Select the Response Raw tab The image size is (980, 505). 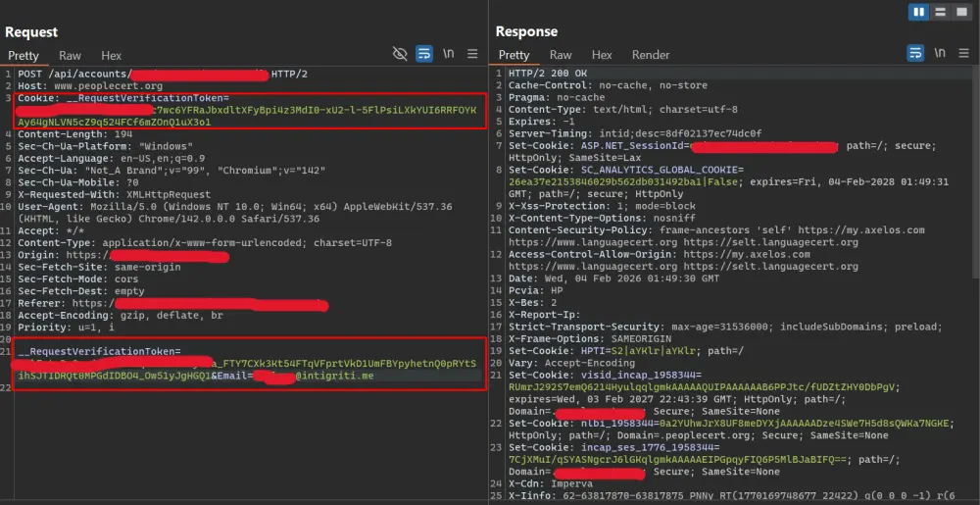click(561, 55)
